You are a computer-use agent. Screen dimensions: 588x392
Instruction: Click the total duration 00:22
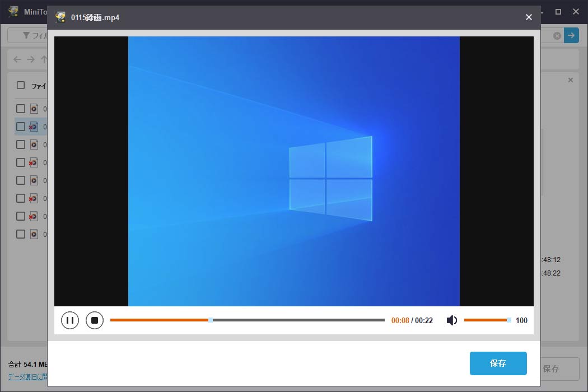pos(424,320)
